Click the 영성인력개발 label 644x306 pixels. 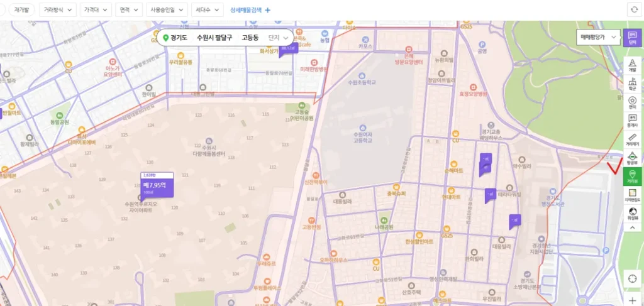click(443, 280)
